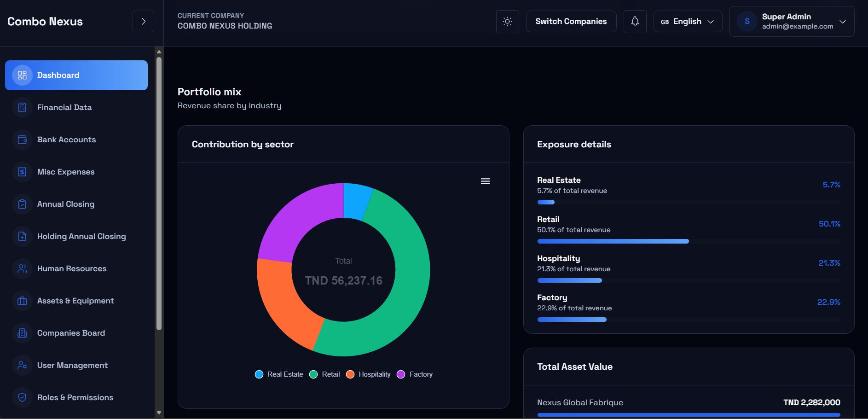Screen dimensions: 868x419
Task: Collapse the sidebar using the arrow button
Action: 143,22
